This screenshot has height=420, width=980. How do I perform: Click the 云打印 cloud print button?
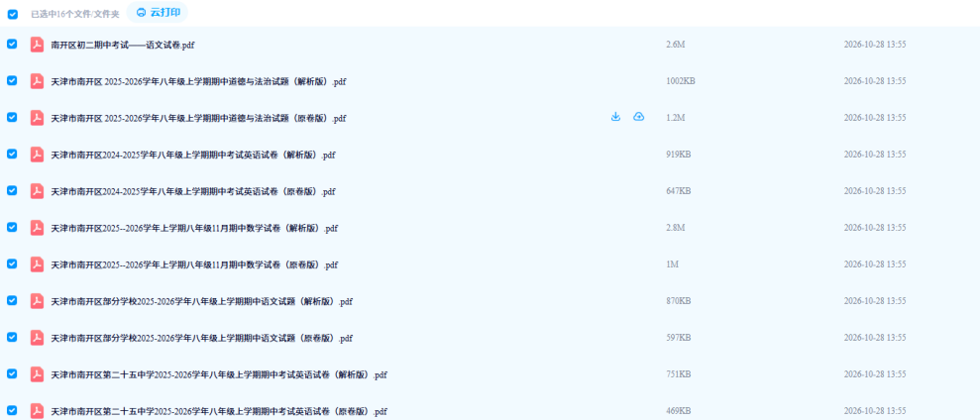tap(158, 12)
